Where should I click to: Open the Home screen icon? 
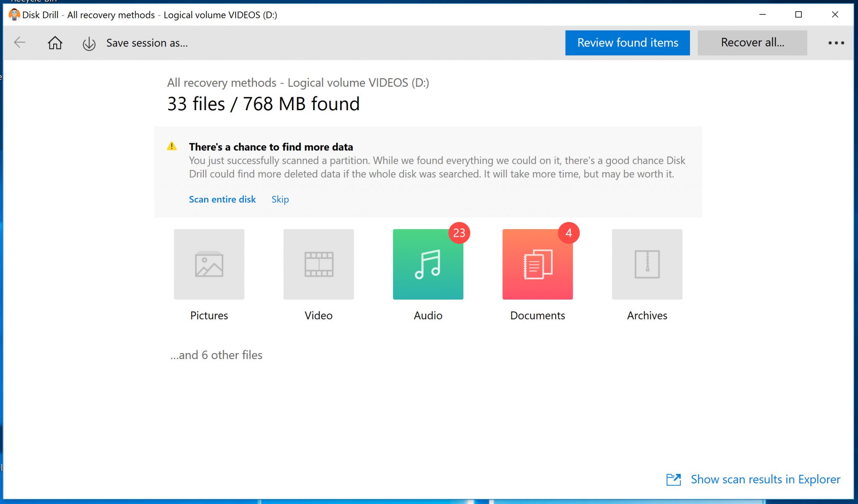pos(55,43)
